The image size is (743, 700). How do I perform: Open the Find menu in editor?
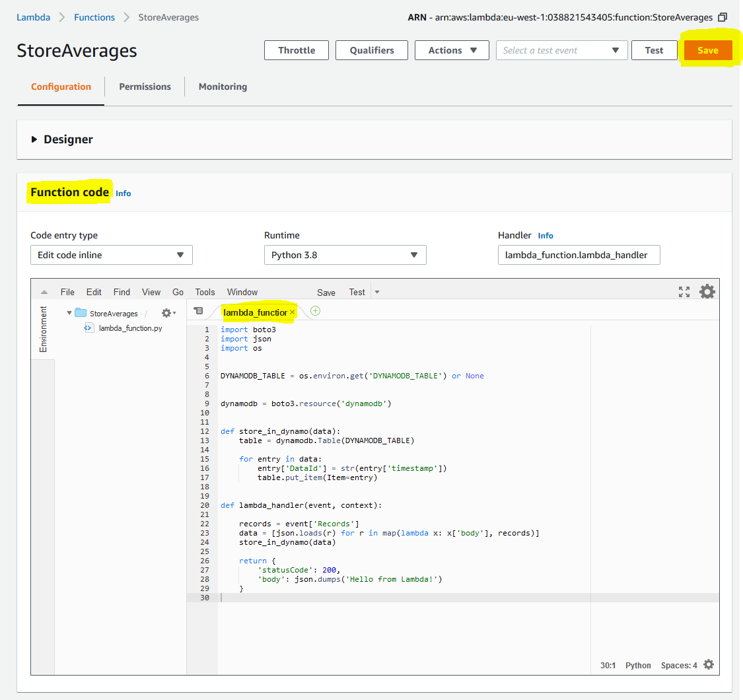(122, 292)
